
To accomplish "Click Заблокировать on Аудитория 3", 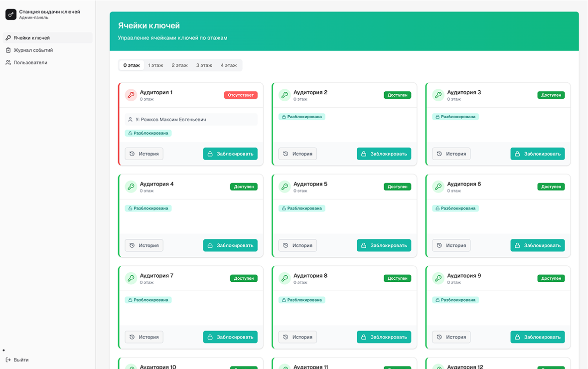I will pos(537,154).
